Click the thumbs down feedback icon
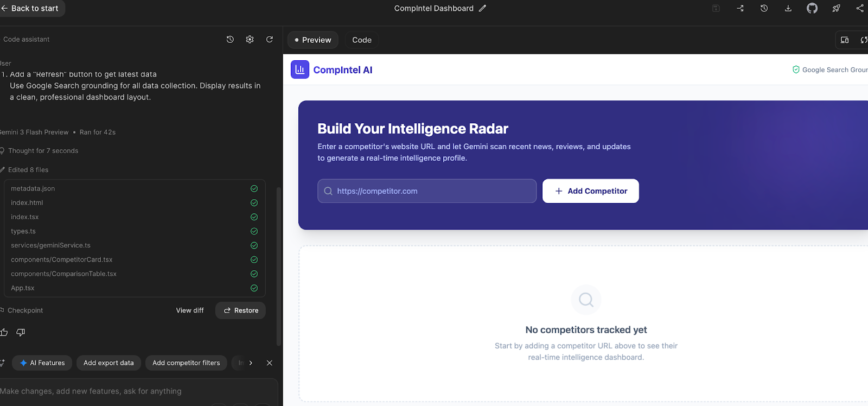Screen dimensions: 868x406 21,332
